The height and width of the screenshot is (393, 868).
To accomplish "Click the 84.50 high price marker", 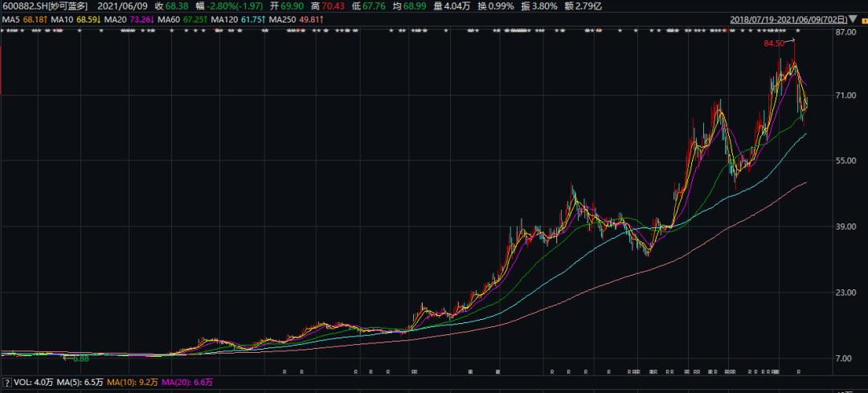I will point(774,43).
